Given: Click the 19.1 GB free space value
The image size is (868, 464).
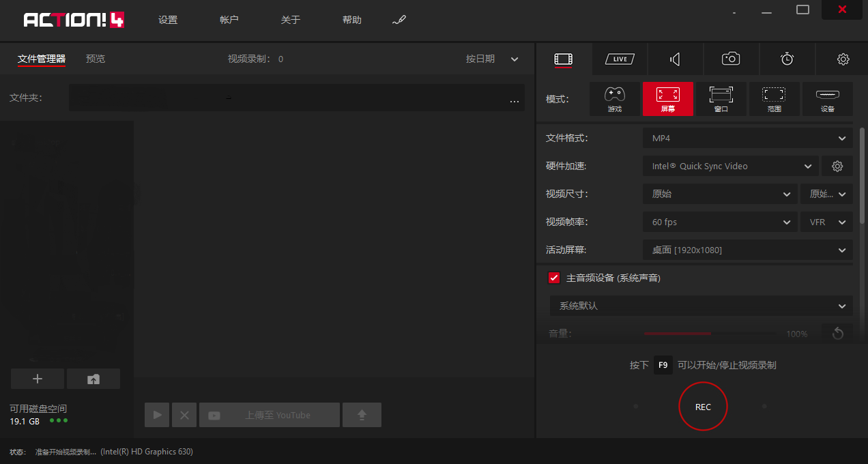Looking at the screenshot, I should pyautogui.click(x=25, y=421).
